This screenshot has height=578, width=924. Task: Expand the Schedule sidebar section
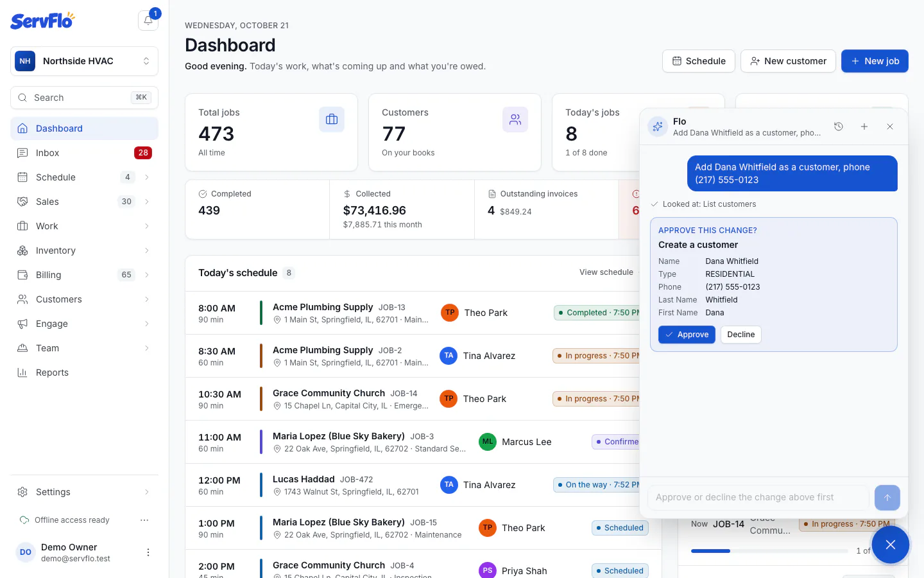[147, 177]
